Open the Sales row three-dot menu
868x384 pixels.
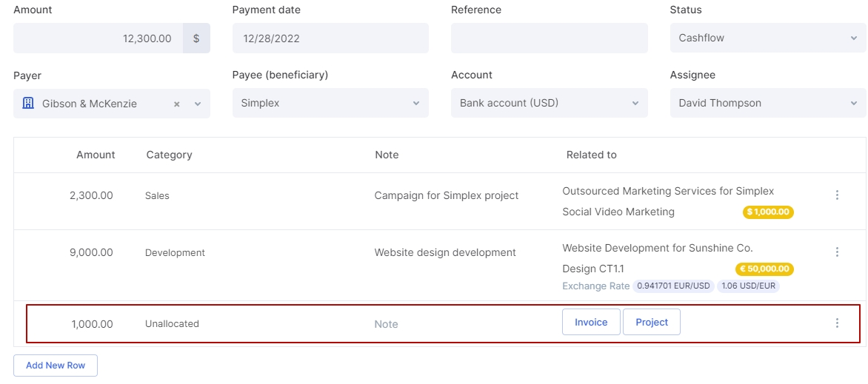tap(837, 195)
